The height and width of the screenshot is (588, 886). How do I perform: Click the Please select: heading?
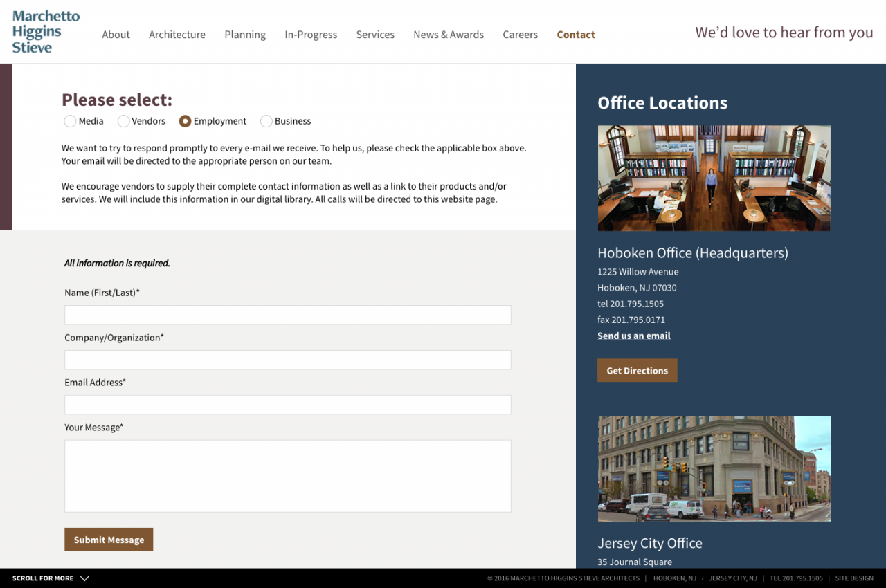click(117, 100)
